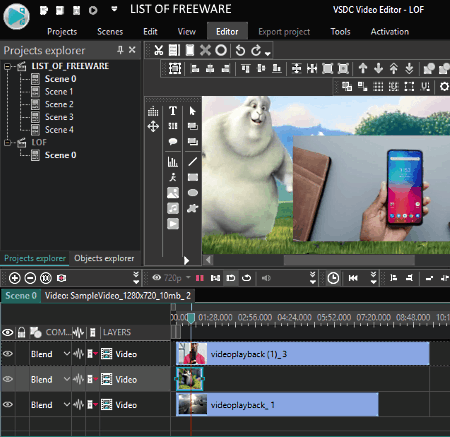
Task: Open Blend dropdown for selected middle layer
Action: 67,379
